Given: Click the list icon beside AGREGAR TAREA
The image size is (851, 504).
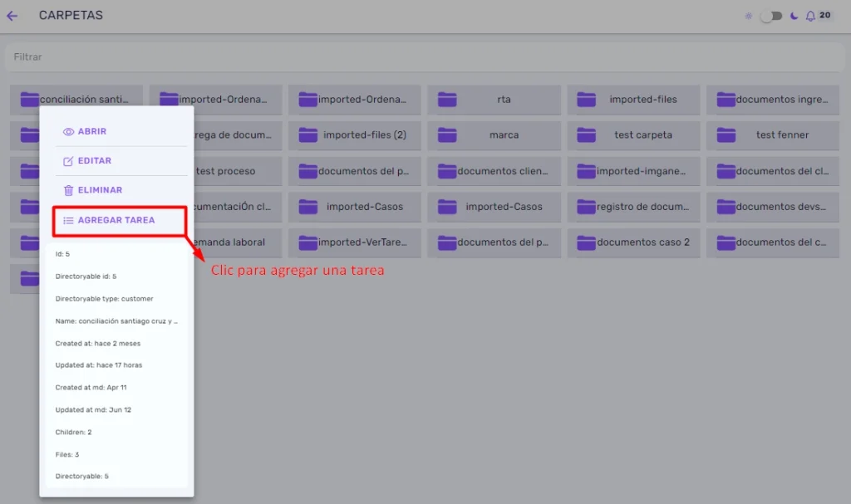Looking at the screenshot, I should (x=68, y=220).
